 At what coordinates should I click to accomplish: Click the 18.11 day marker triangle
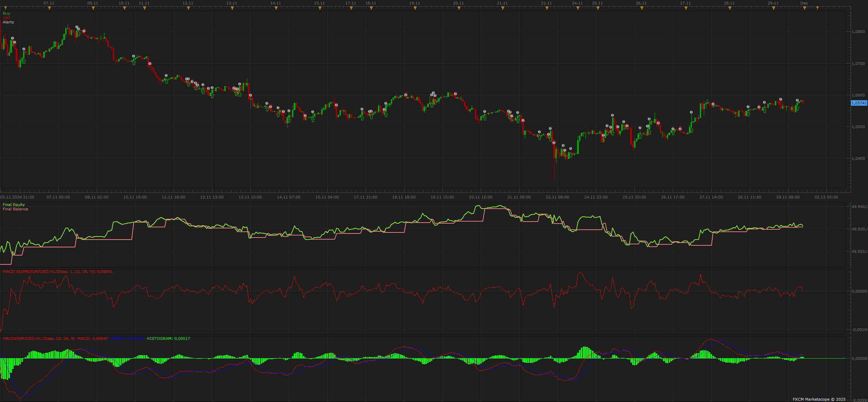coord(371,8)
